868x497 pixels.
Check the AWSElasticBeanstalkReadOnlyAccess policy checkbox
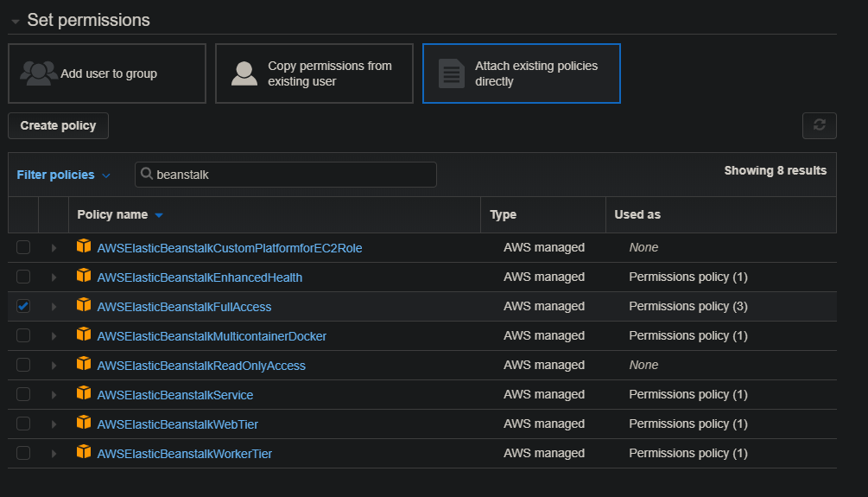point(23,365)
